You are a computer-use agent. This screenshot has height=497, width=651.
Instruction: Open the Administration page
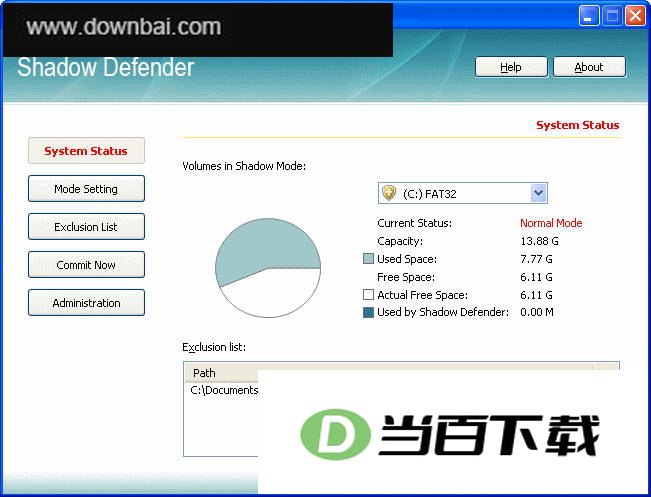point(86,303)
